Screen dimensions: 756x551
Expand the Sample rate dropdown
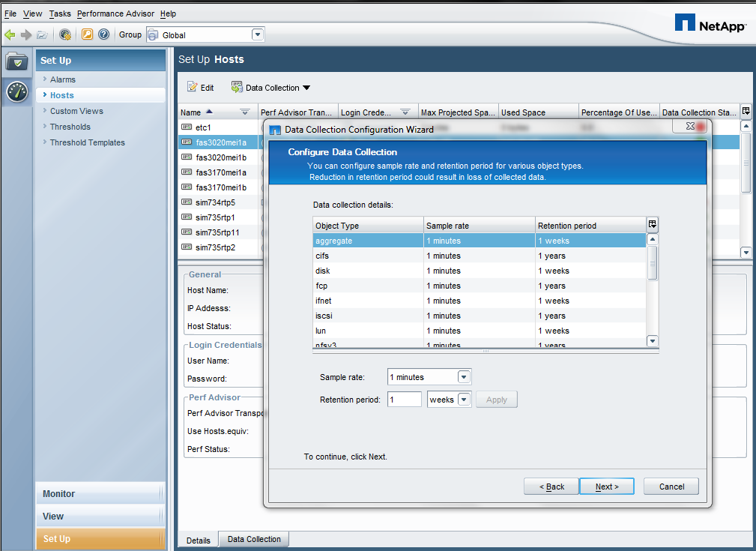(x=463, y=377)
